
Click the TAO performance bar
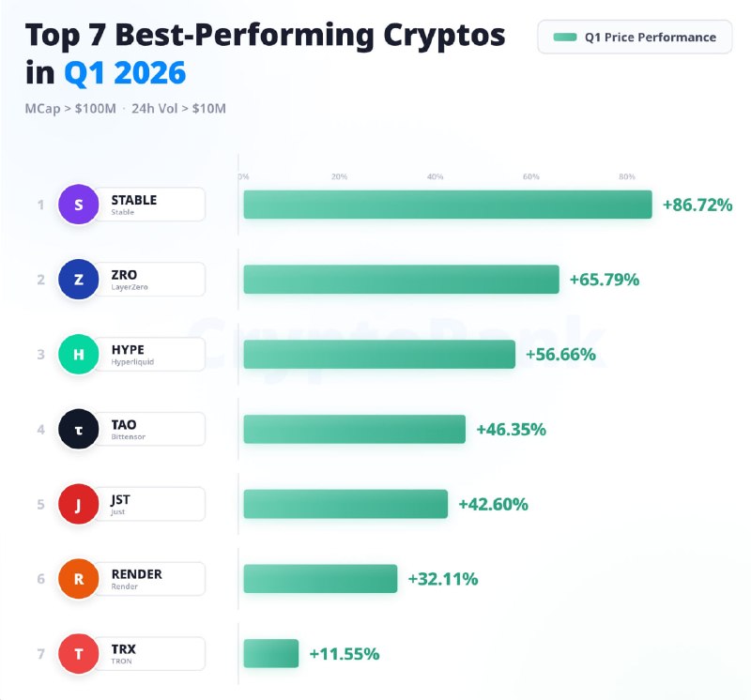pos(355,429)
